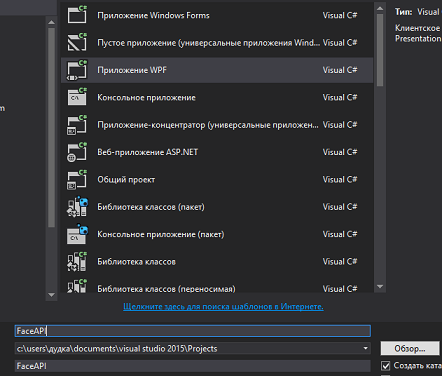Click Visual C# label of the WPF row

[340, 70]
